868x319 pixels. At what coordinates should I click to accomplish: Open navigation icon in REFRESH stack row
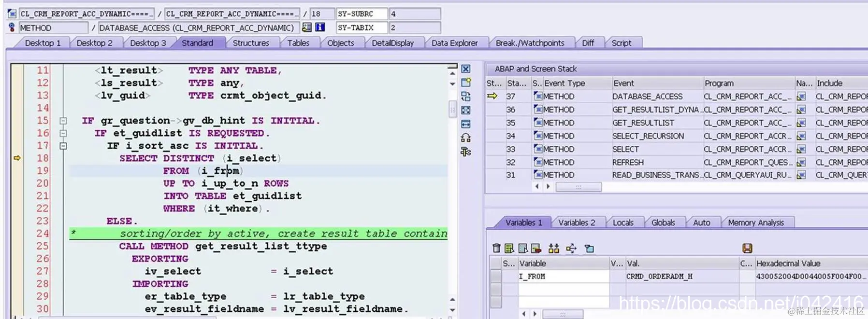801,162
